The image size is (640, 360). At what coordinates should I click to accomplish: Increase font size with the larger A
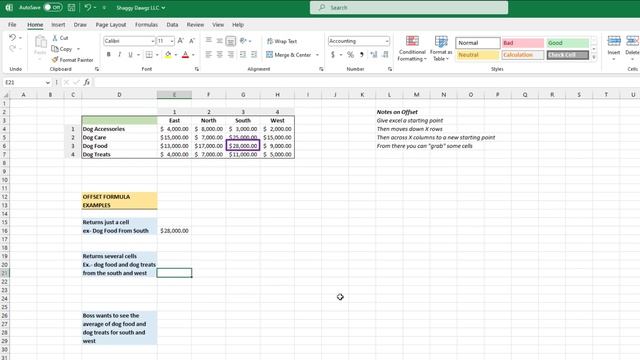pyautogui.click(x=180, y=41)
